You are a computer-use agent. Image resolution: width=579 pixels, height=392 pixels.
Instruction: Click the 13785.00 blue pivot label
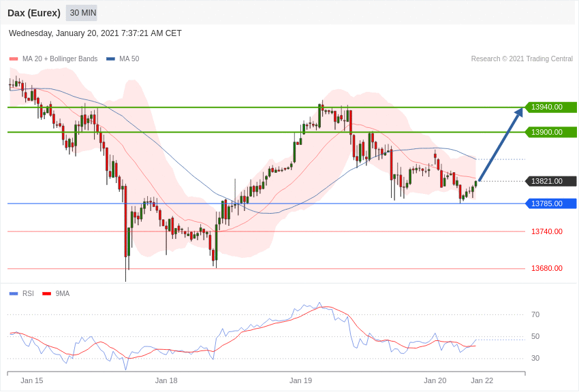pyautogui.click(x=550, y=203)
